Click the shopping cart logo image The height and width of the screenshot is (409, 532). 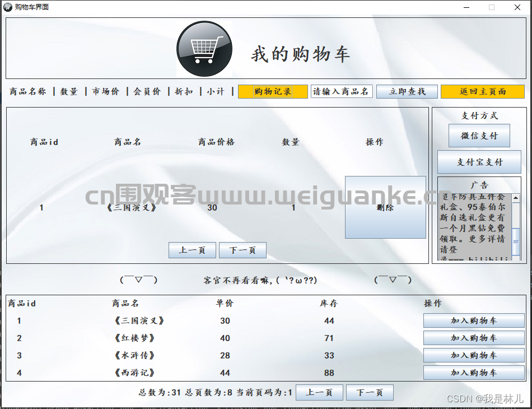pos(204,49)
